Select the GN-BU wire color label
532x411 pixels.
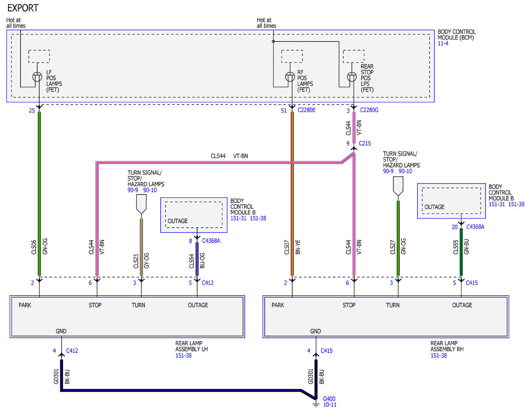point(467,246)
